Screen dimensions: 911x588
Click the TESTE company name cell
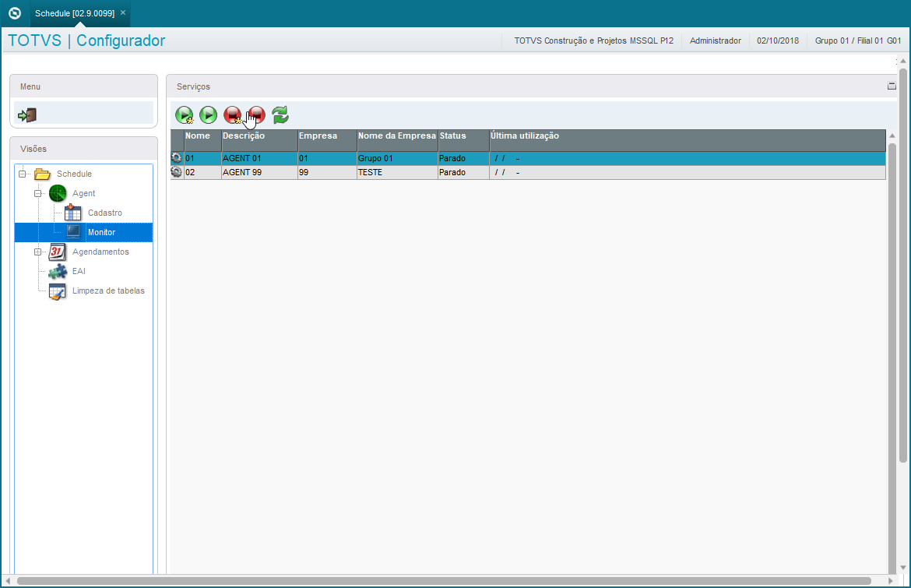(397, 173)
